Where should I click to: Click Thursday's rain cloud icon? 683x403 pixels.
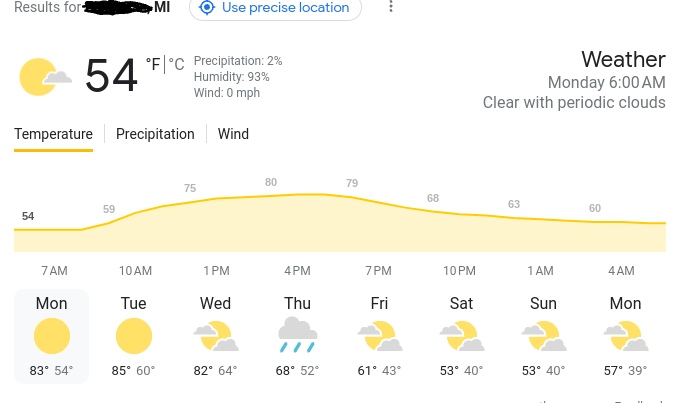pyautogui.click(x=298, y=335)
